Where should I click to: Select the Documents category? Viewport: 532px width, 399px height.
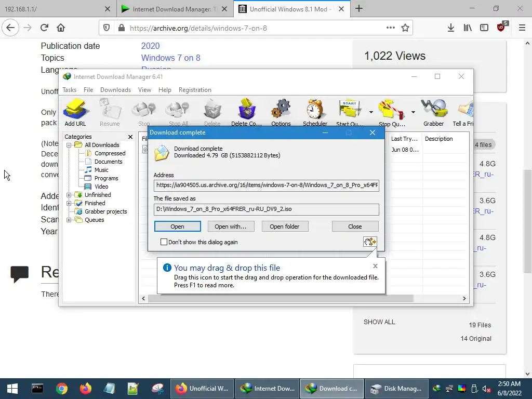click(x=108, y=162)
